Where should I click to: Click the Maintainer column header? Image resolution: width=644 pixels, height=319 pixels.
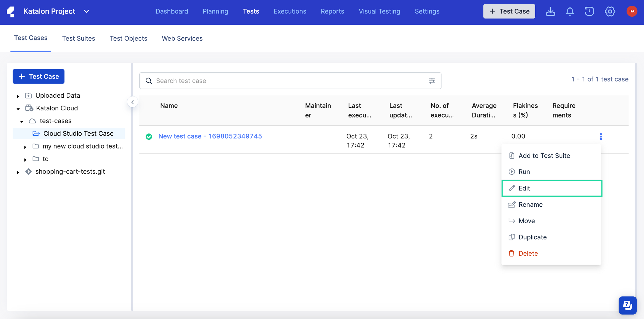(318, 110)
